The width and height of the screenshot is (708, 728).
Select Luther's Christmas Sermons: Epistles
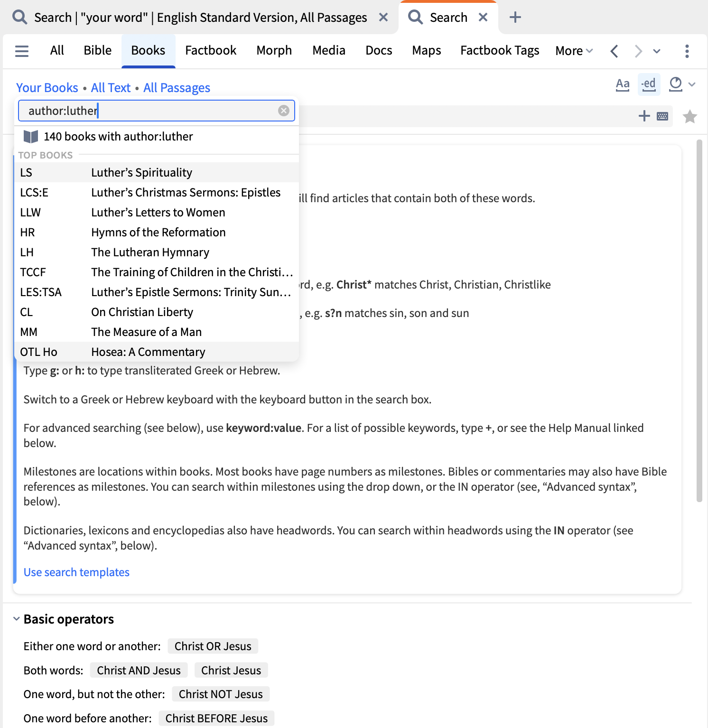tap(157, 192)
